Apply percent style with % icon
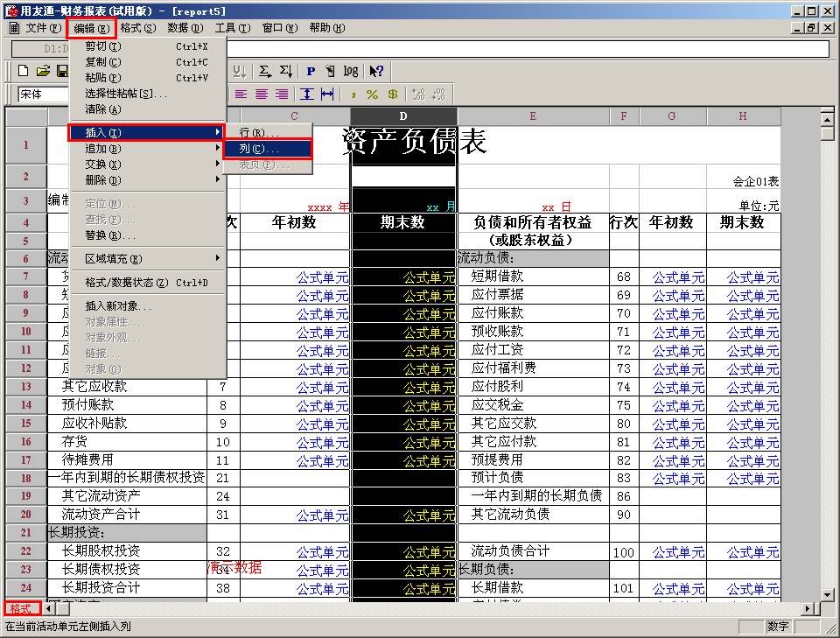Screen dimensions: 840x638 tap(372, 95)
